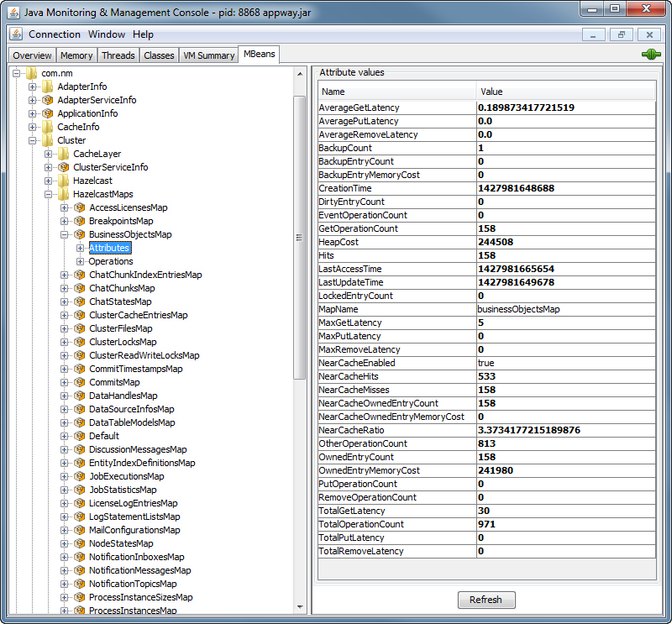672x624 pixels.
Task: Click the com.nm folder icon
Action: pos(32,73)
